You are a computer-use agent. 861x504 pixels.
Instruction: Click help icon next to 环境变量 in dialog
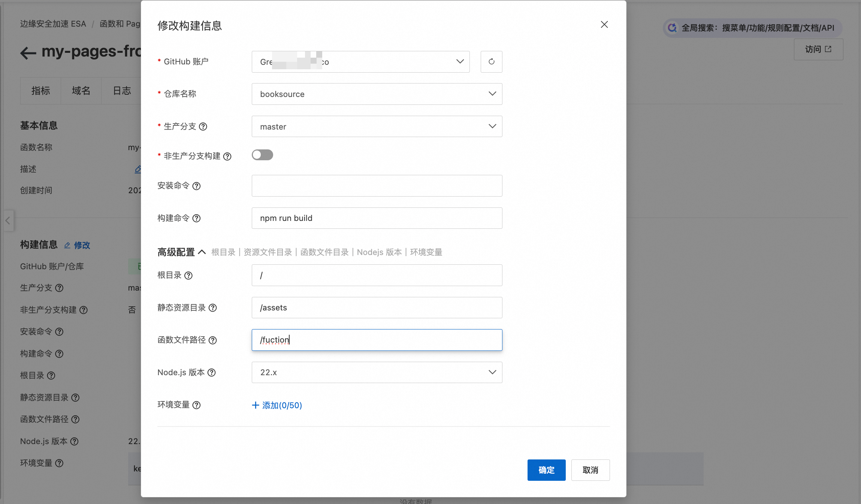pos(196,405)
